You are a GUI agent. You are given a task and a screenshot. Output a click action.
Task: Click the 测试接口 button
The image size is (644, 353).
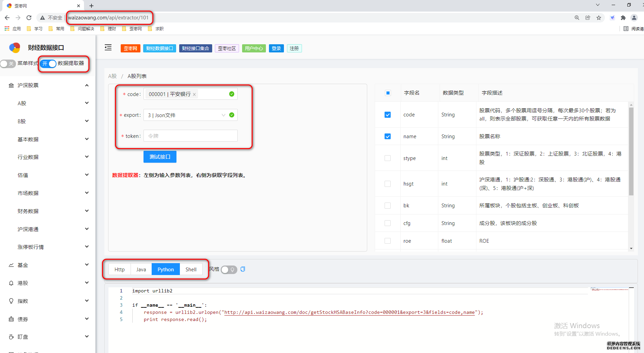pyautogui.click(x=160, y=157)
